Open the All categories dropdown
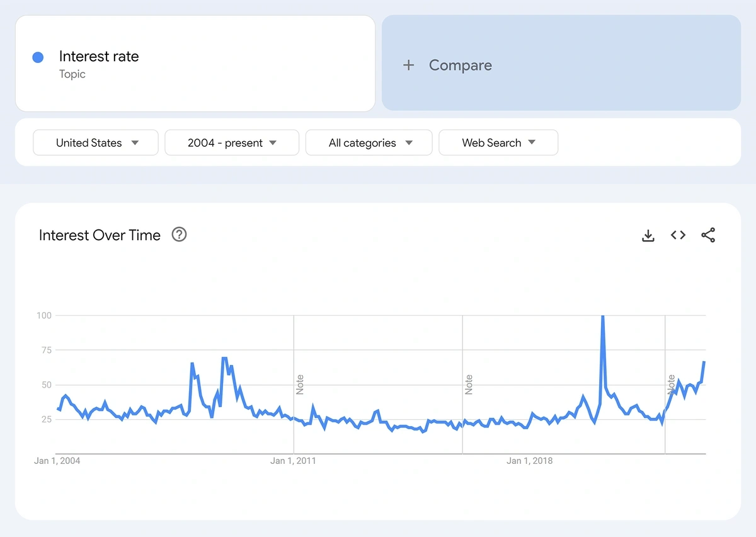This screenshot has width=756, height=537. [x=369, y=142]
